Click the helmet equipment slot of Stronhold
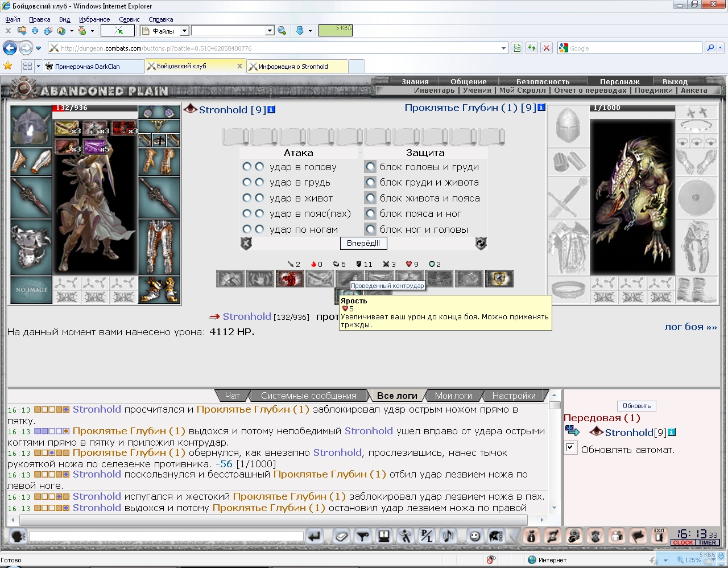The height and width of the screenshot is (568, 728). (x=31, y=126)
